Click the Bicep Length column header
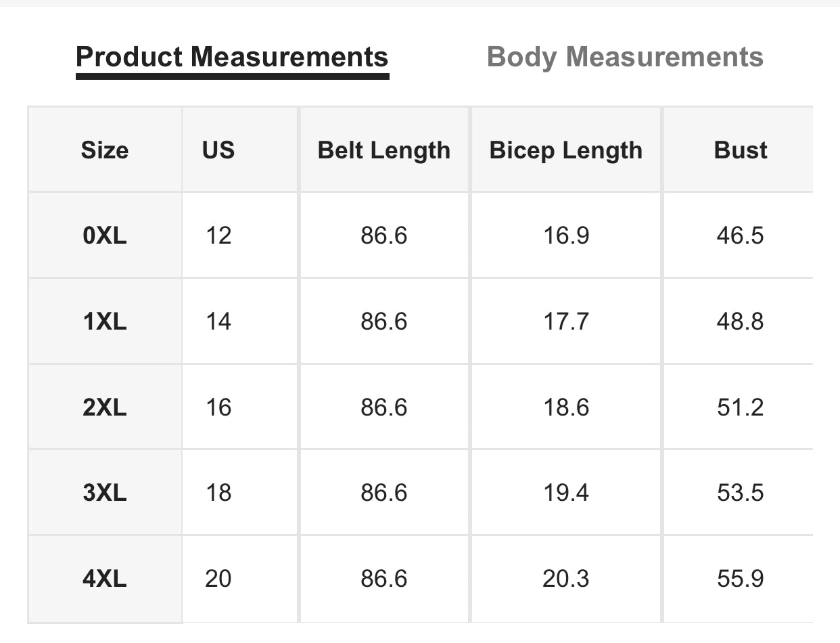The image size is (840, 643). [565, 150]
